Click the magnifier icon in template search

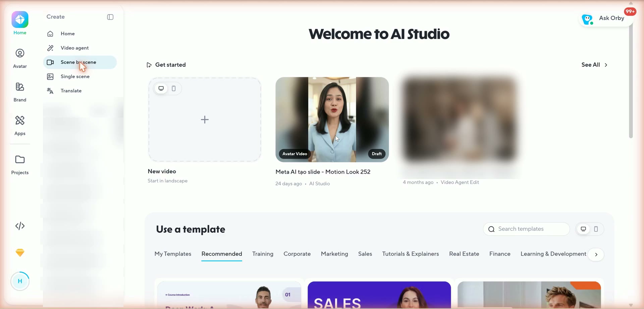pos(491,229)
